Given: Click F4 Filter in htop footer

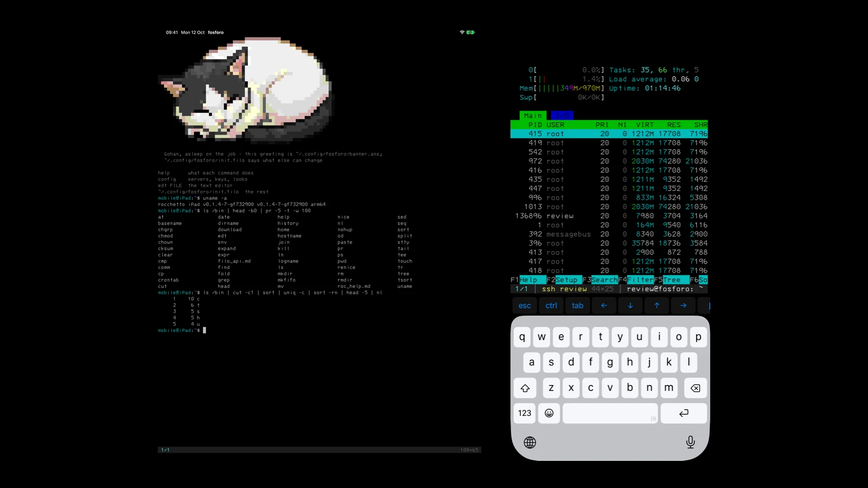Looking at the screenshot, I should click(x=636, y=280).
